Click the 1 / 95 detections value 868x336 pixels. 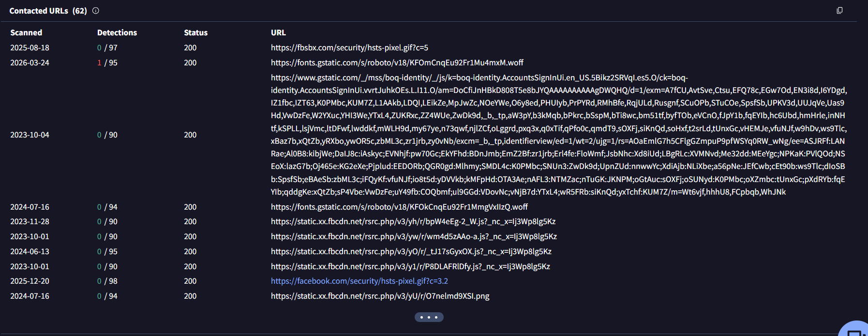pos(107,62)
